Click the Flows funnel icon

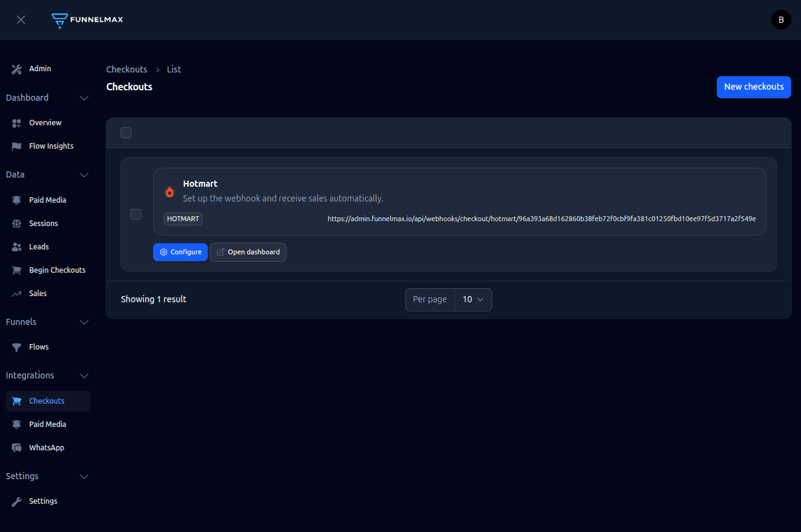tap(16, 346)
